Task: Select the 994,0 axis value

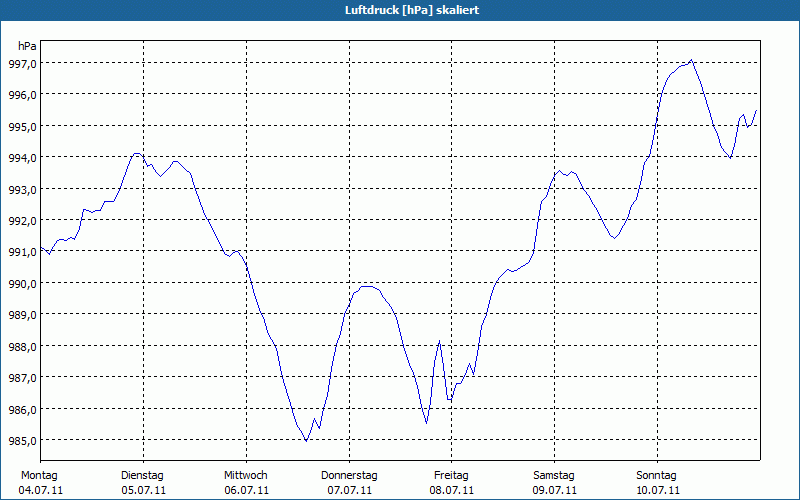Action: coord(22,158)
